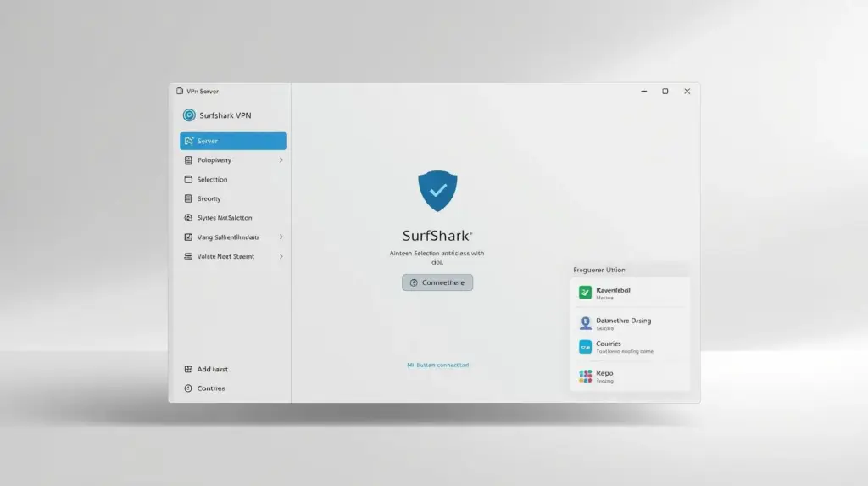Click the Connecthere button
This screenshot has width=868, height=486.
pyautogui.click(x=437, y=282)
